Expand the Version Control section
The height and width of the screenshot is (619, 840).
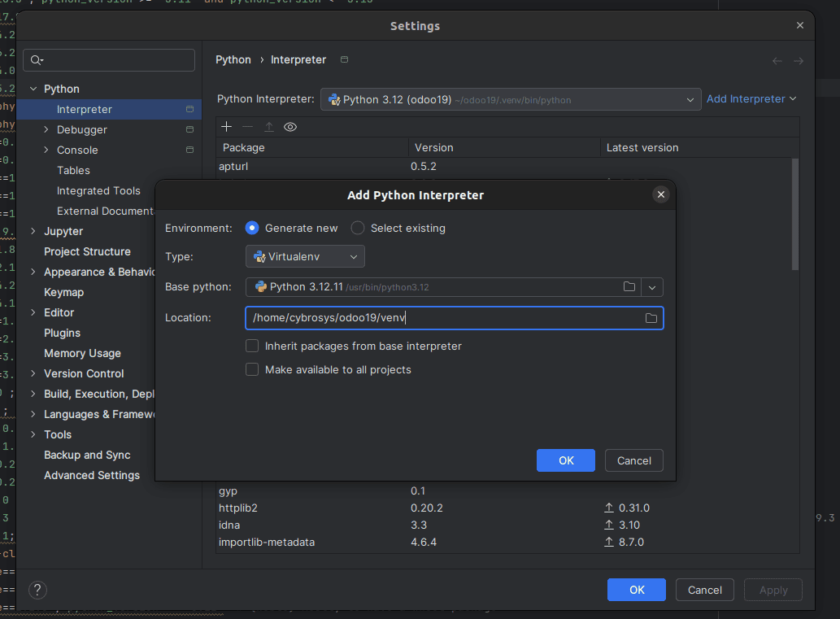[x=33, y=373]
